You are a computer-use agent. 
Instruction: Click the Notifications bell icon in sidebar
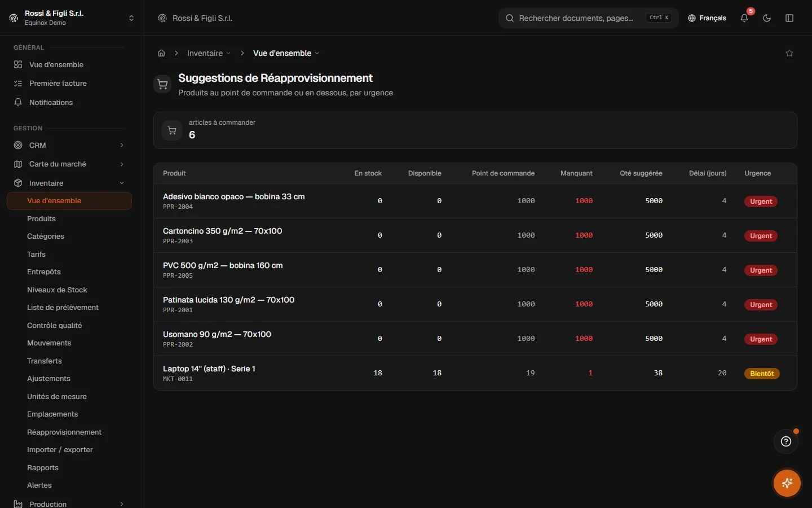(x=18, y=102)
